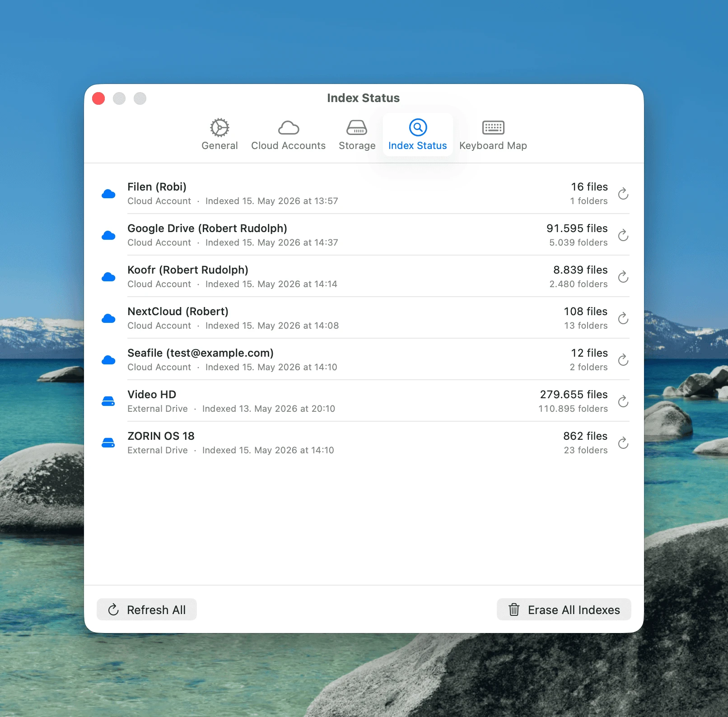728x717 pixels.
Task: Click the Seafile cloud icon
Action: tap(108, 360)
